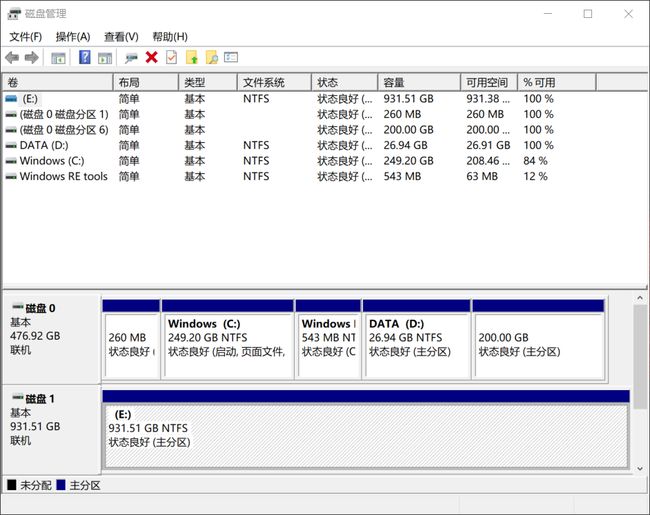Click the red X delete icon

pyautogui.click(x=151, y=57)
